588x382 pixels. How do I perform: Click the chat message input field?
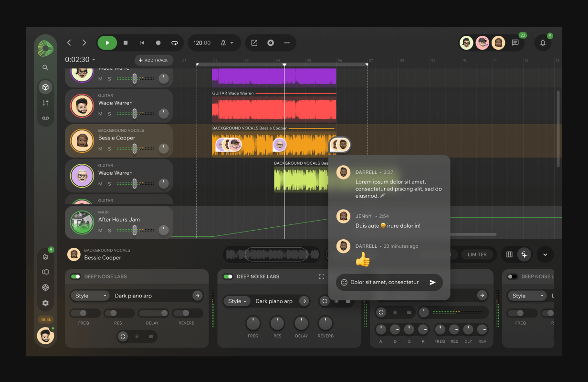pyautogui.click(x=387, y=282)
